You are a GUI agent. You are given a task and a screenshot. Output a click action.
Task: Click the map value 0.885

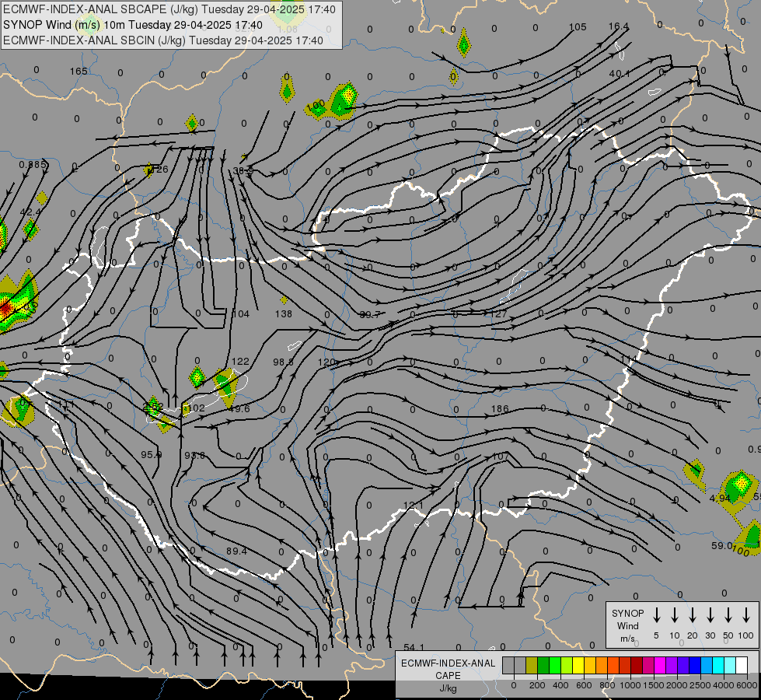pyautogui.click(x=33, y=165)
